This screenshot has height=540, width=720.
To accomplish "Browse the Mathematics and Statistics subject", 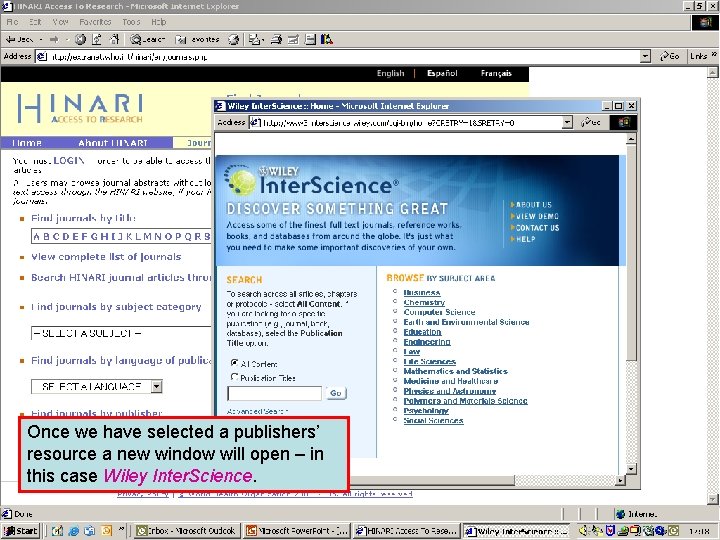I will [x=456, y=371].
